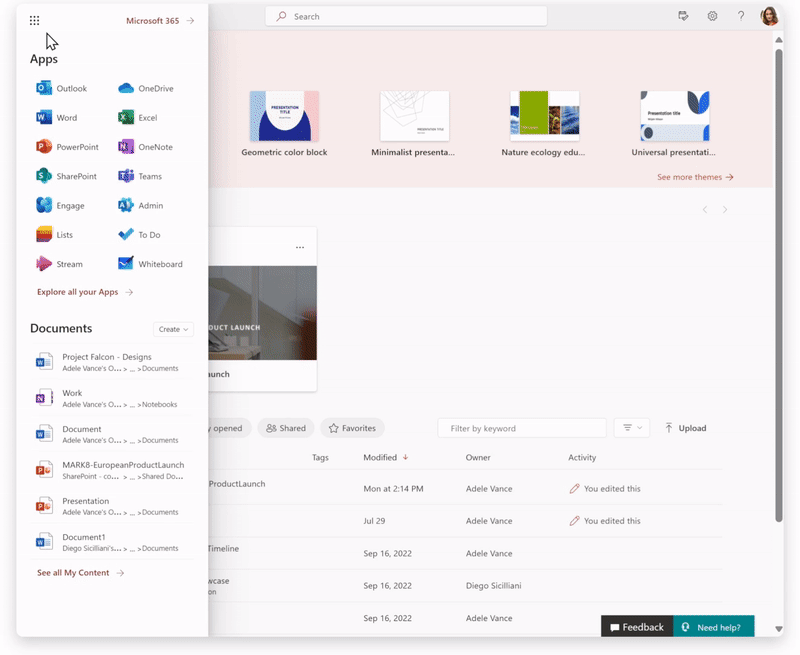Open the Create dropdown in Documents
The height and width of the screenshot is (655, 800).
173,330
